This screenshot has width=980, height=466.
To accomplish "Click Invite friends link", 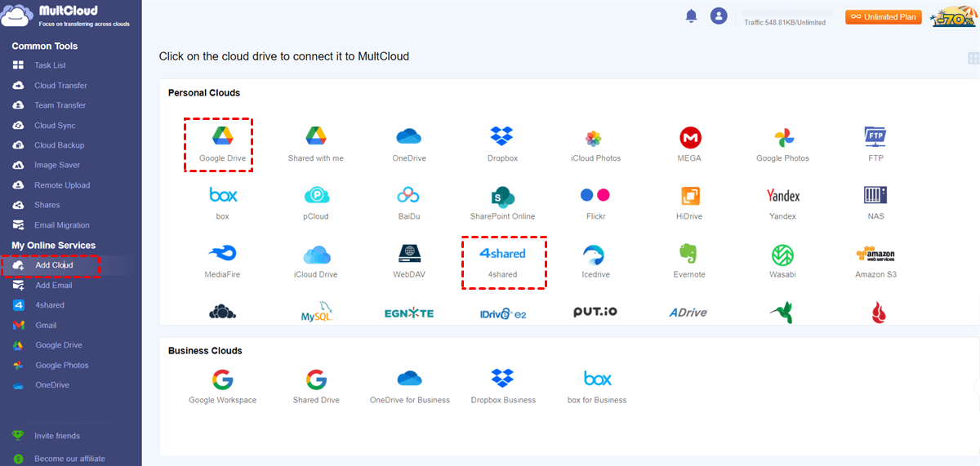I will 57,436.
